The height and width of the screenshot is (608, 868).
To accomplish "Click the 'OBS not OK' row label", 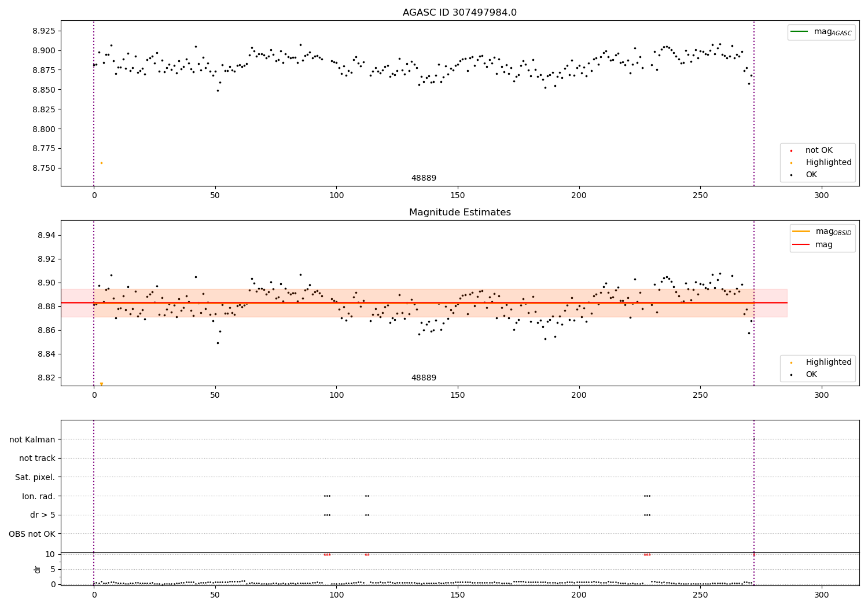I will 32,534.
